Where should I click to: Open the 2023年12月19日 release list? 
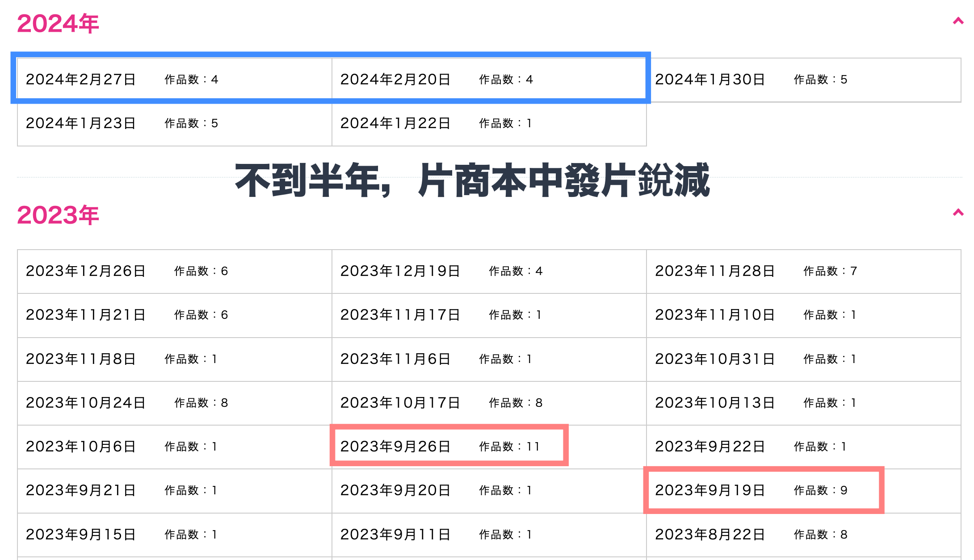click(x=400, y=271)
